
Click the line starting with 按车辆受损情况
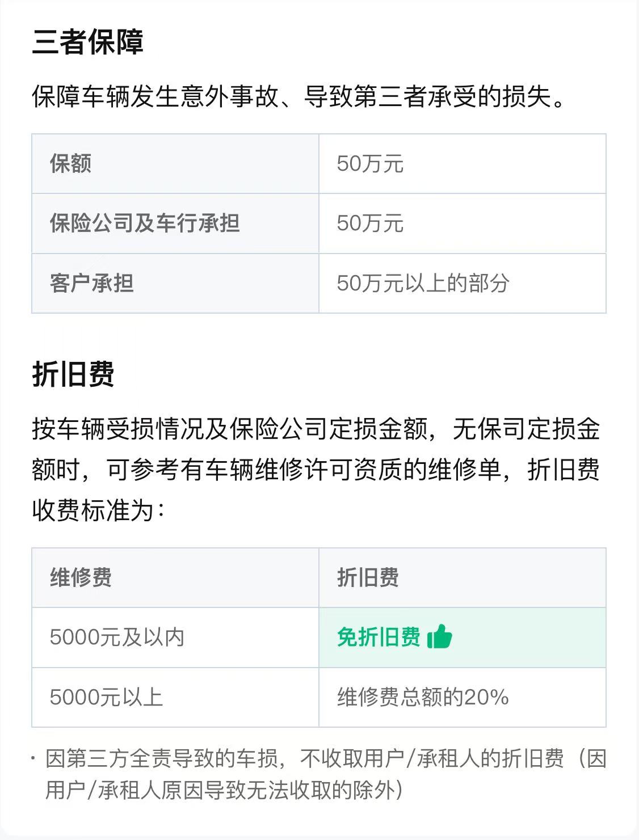[316, 429]
